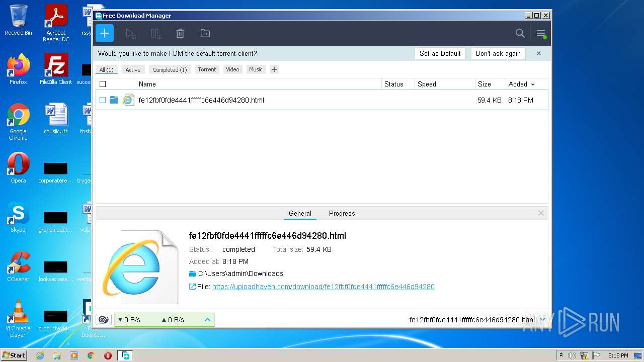Click the download speed 0 B/s indicator

129,320
